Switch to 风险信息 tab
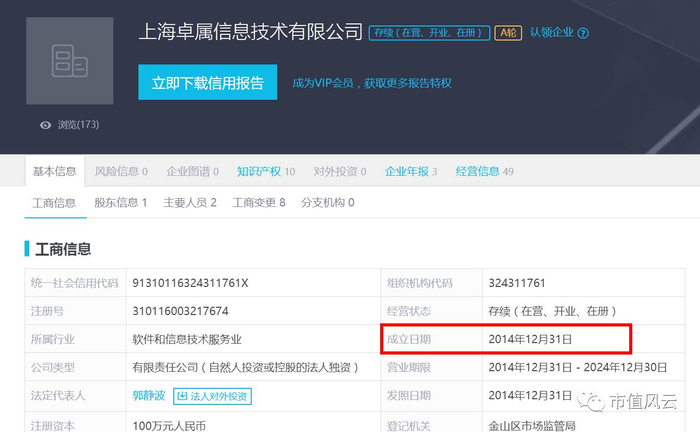This screenshot has height=432, width=700. (x=121, y=171)
